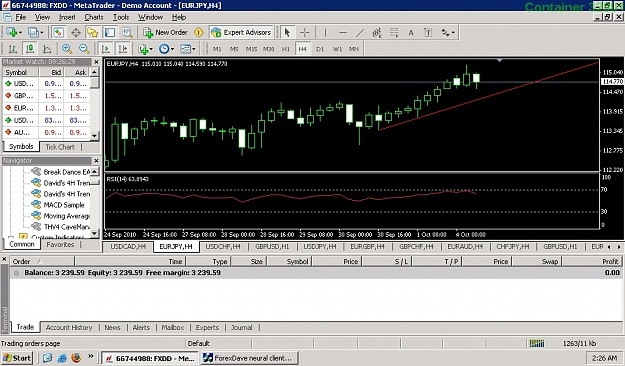Click the Zoom In magnifier

[x=67, y=49]
